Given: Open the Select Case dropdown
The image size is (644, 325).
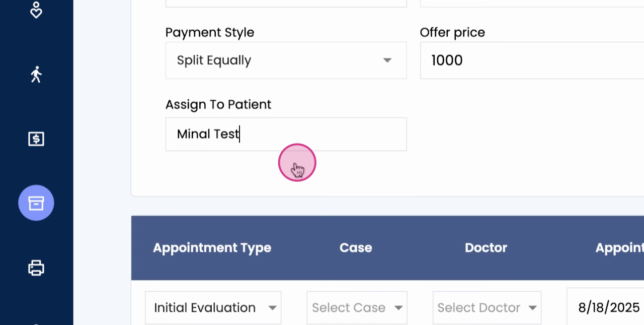Looking at the screenshot, I should click(357, 307).
